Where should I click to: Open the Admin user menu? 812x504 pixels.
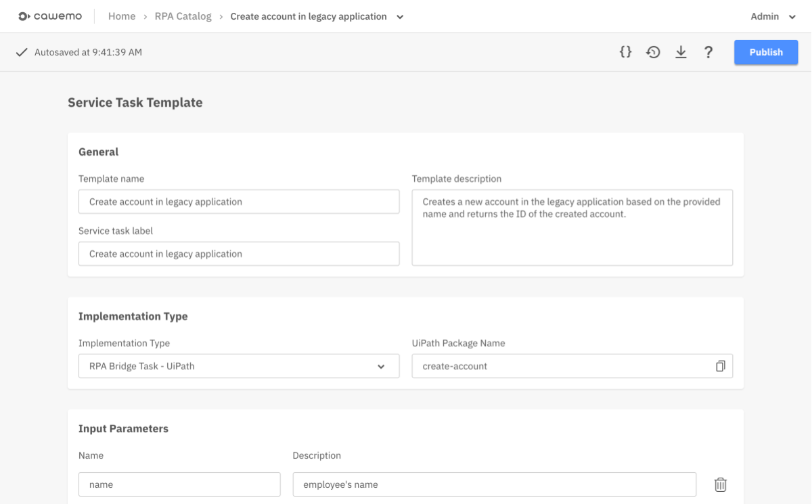coord(773,16)
